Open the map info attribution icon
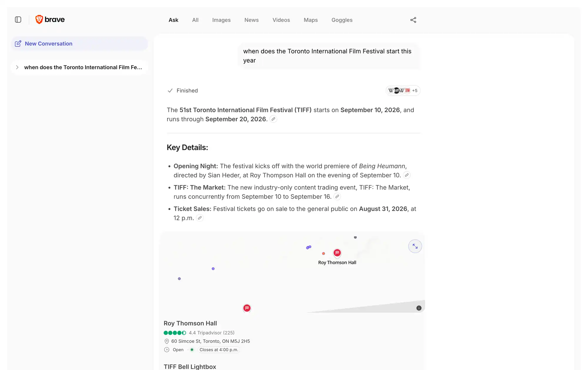Screen dimensions: 588x370 419,308
